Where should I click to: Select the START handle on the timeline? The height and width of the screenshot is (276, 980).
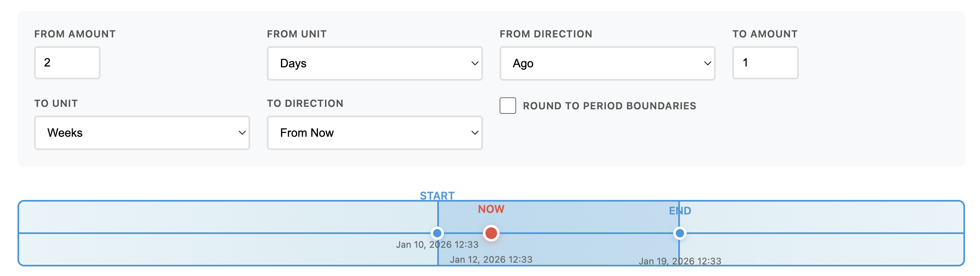[437, 234]
